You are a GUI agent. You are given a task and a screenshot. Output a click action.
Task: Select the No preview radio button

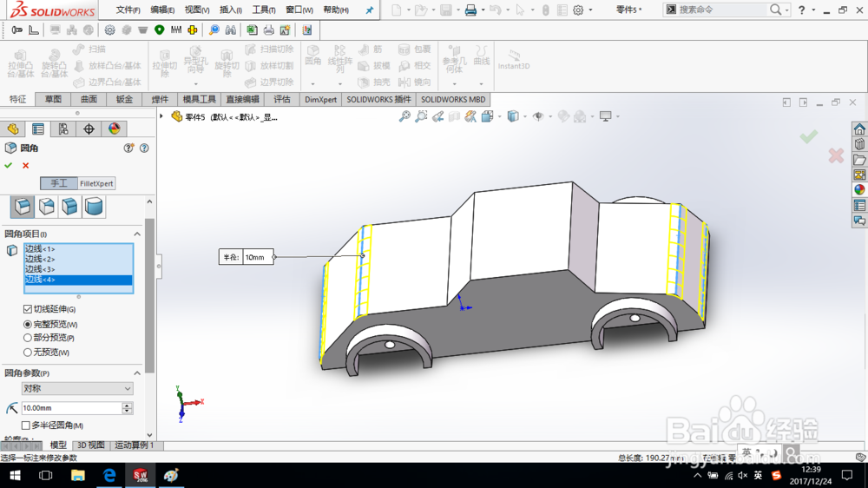27,352
